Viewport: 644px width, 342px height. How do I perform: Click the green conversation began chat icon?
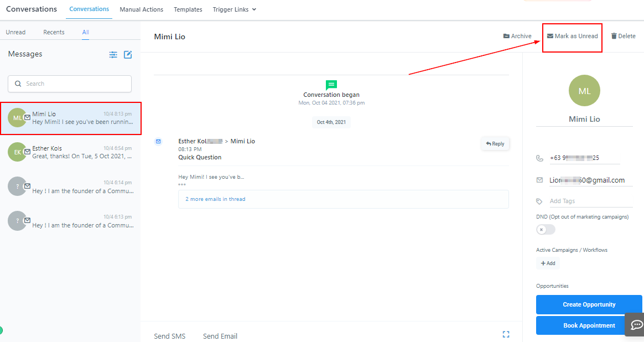click(x=331, y=85)
